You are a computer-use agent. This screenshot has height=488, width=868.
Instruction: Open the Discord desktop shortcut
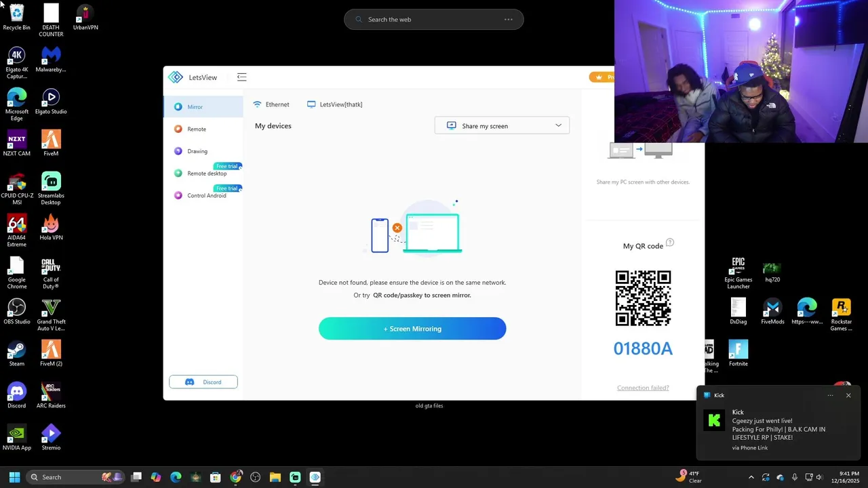tap(17, 395)
